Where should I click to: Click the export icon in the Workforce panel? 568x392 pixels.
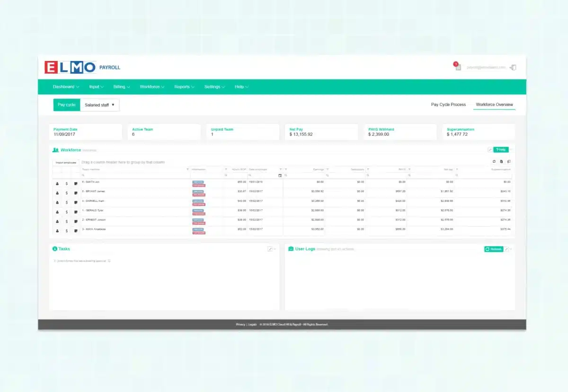click(502, 161)
